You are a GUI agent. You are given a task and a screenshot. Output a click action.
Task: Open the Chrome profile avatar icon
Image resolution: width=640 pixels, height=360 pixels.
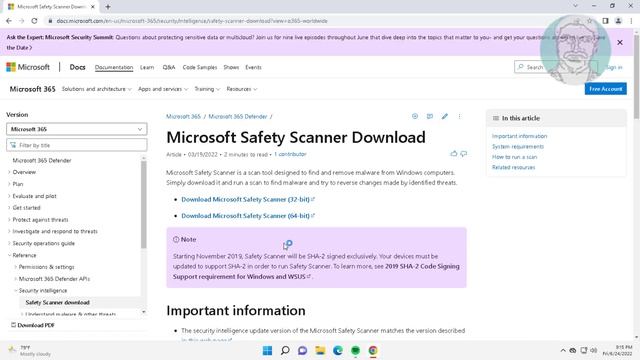click(x=618, y=21)
